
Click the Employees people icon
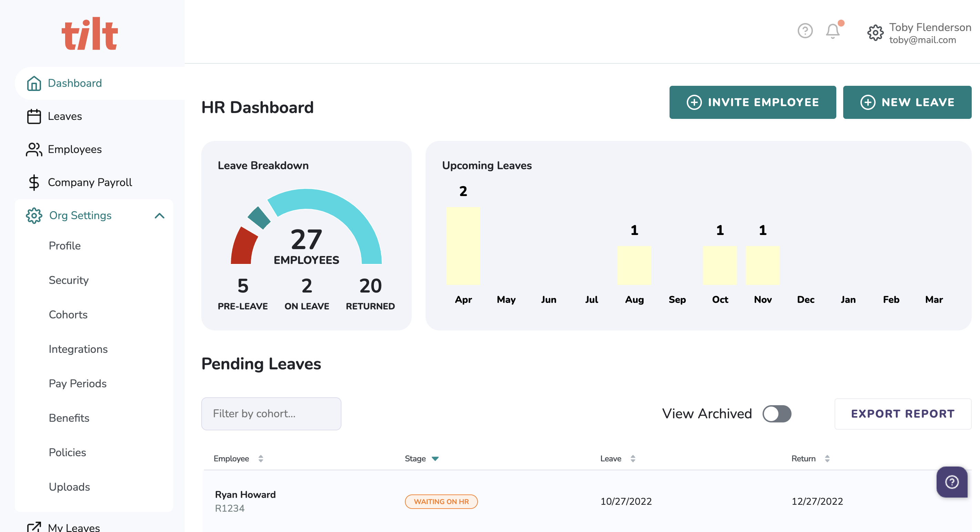pos(34,150)
